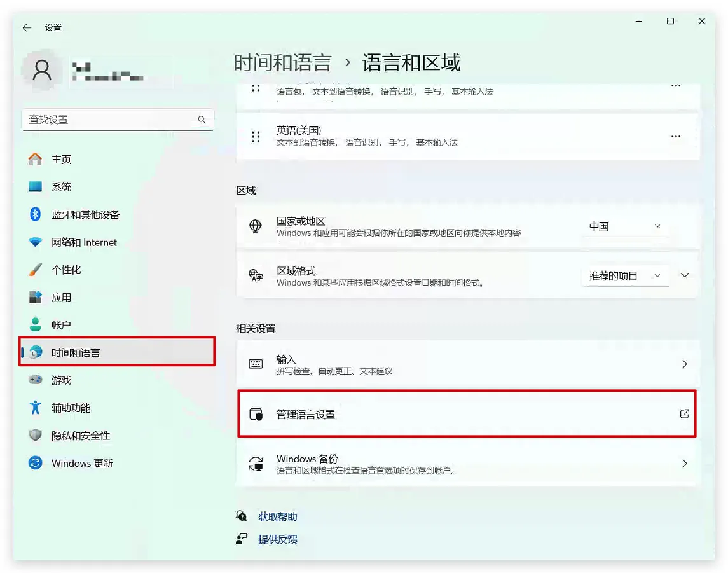Image resolution: width=728 pixels, height=573 pixels.
Task: Click the 个性化 paintbrush icon
Action: click(35, 269)
